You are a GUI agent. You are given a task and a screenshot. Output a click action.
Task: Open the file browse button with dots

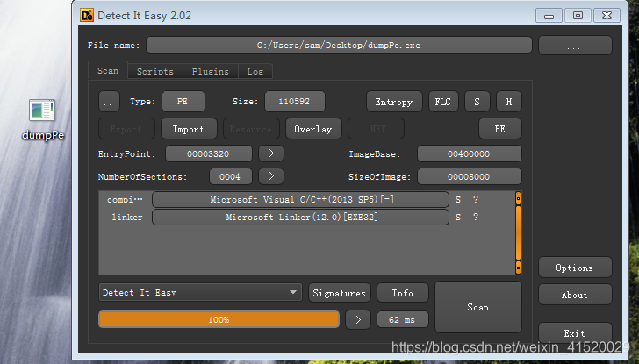pyautogui.click(x=575, y=46)
